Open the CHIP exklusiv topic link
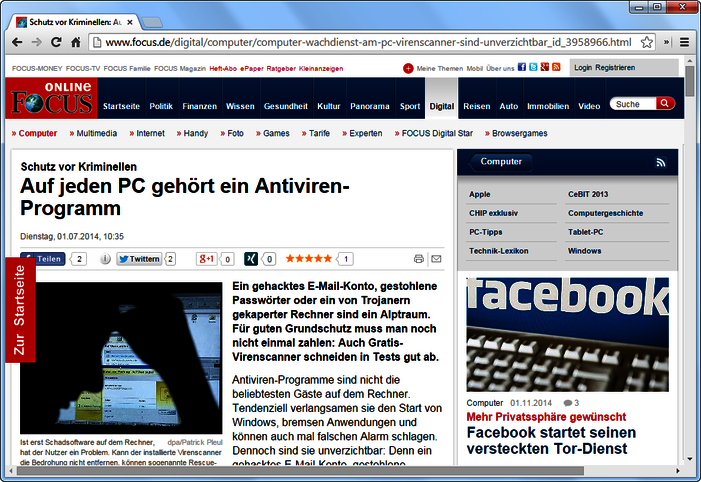 493,213
